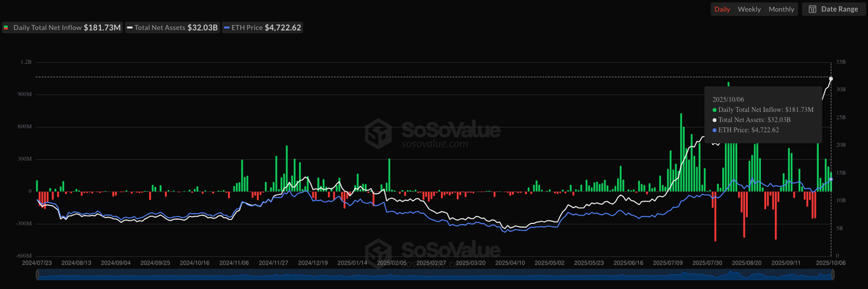Switch to the Monthly view tab
The width and height of the screenshot is (868, 289).
(781, 9)
